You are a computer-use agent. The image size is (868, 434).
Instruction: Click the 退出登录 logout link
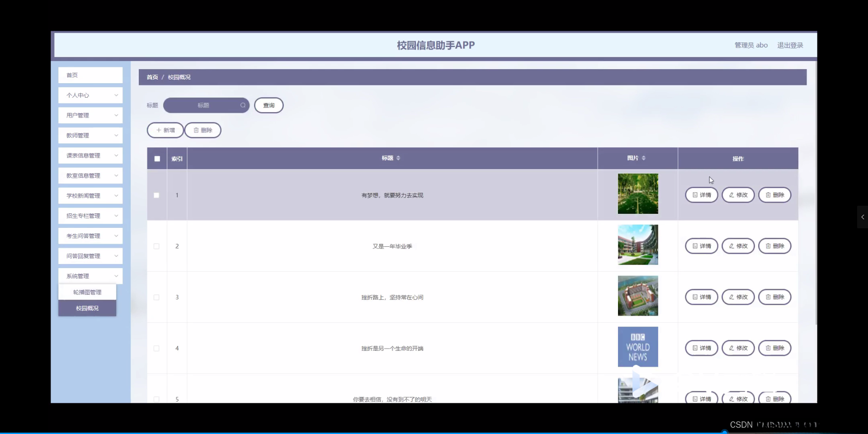[790, 45]
